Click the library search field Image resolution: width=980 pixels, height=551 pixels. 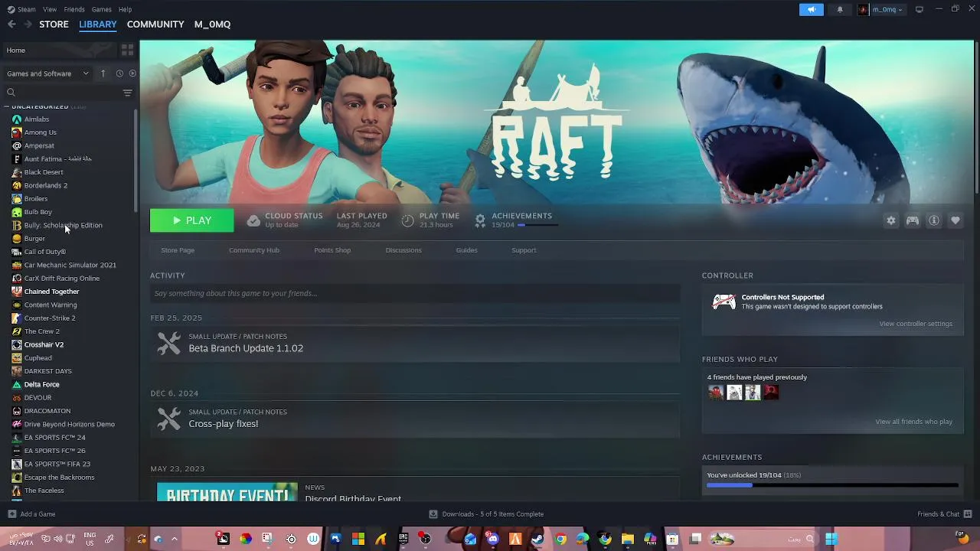(x=61, y=93)
